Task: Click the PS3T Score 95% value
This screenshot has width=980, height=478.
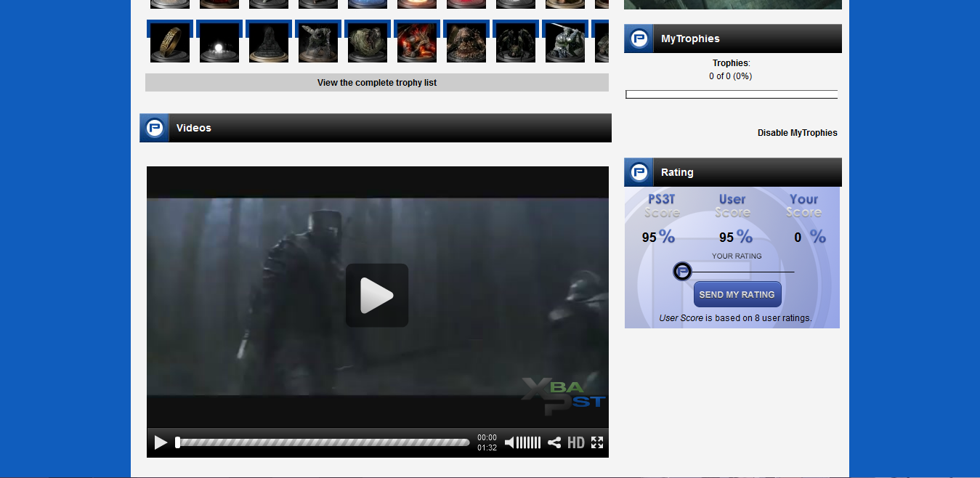Action: (x=658, y=237)
